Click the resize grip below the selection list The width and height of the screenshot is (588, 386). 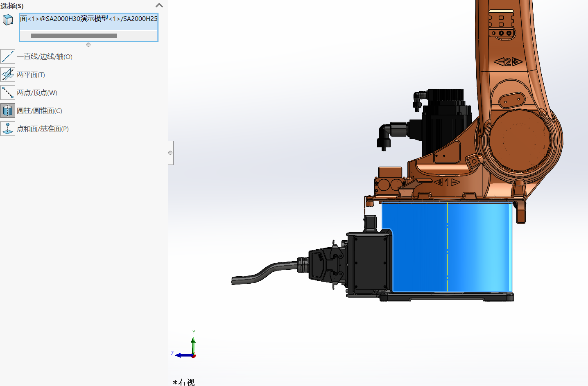[88, 45]
